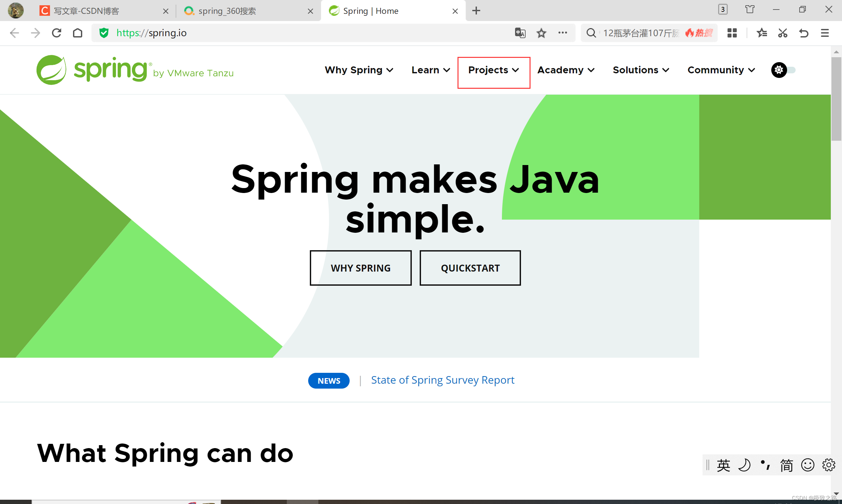842x504 pixels.
Task: Expand the Academy menu
Action: pos(566,70)
